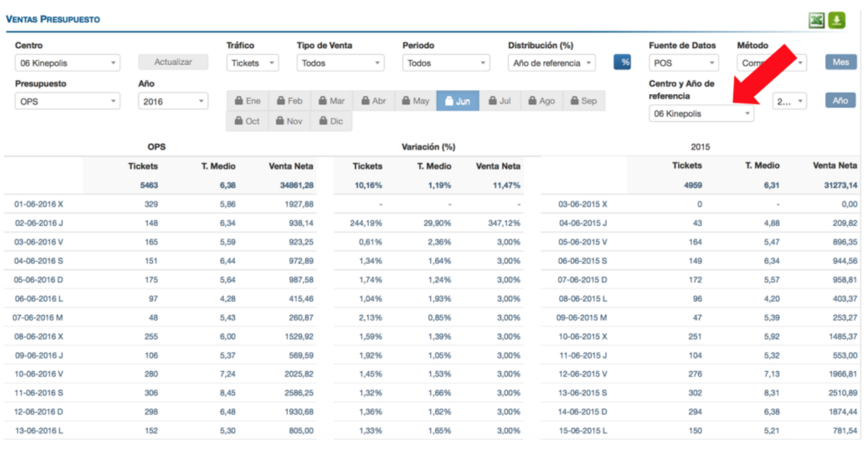Click lock icon on May month

click(406, 101)
